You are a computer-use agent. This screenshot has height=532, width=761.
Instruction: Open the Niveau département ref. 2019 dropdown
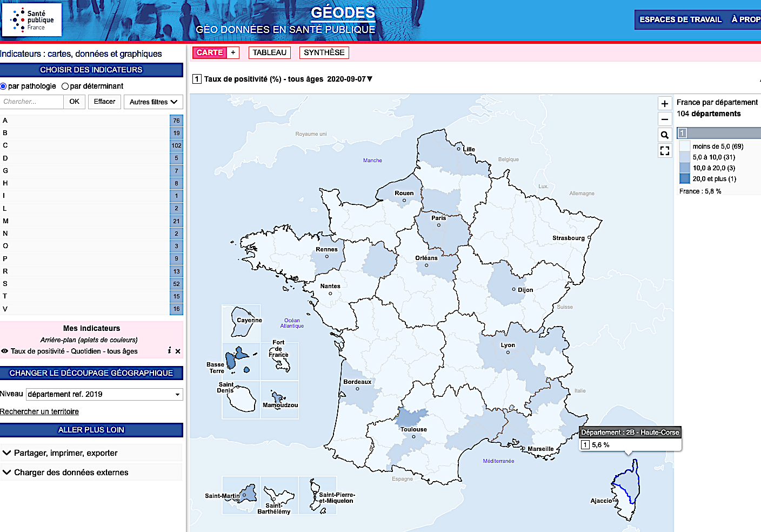(x=105, y=394)
